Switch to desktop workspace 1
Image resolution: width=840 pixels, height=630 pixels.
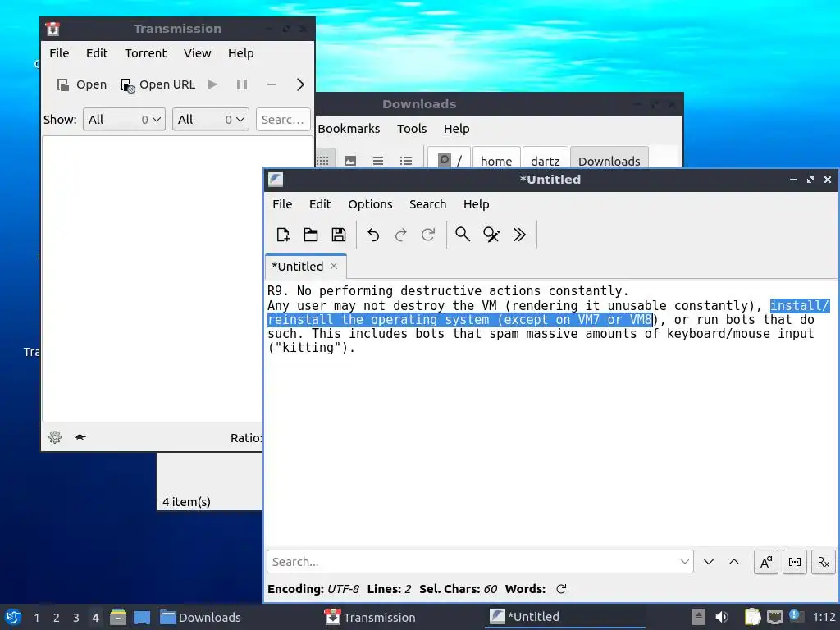[36, 618]
